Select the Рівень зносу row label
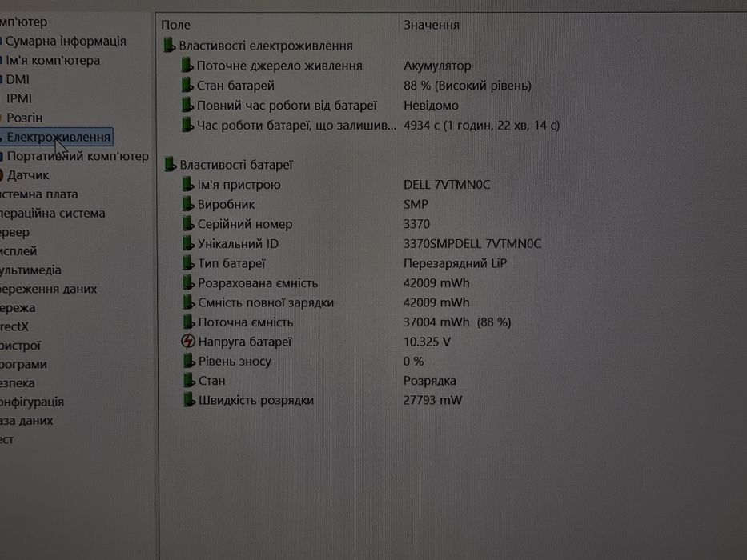 pyautogui.click(x=235, y=362)
